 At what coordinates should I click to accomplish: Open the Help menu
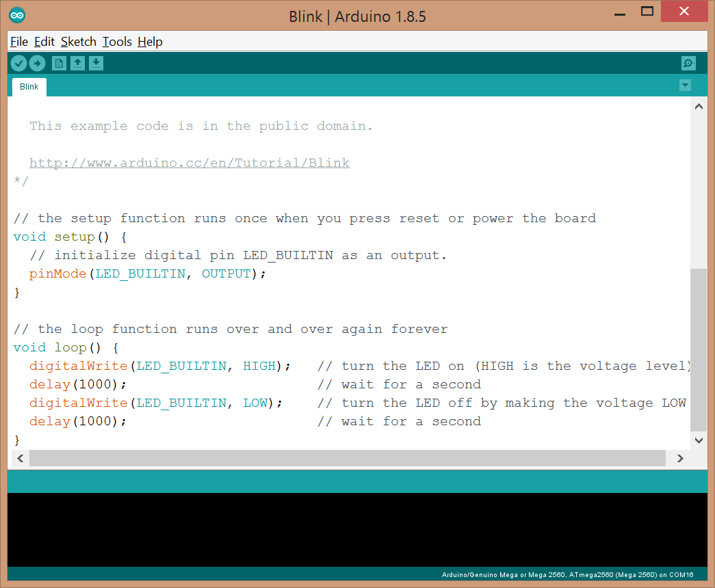tap(150, 42)
